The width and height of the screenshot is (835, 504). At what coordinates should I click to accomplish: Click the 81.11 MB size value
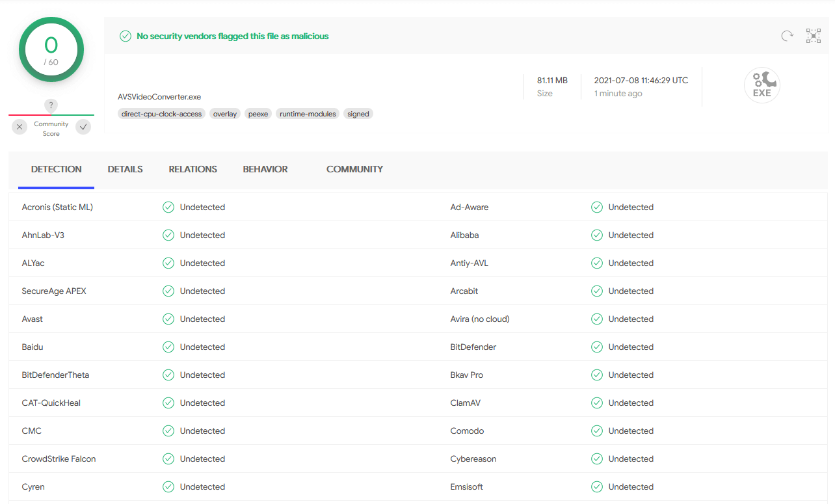(552, 81)
